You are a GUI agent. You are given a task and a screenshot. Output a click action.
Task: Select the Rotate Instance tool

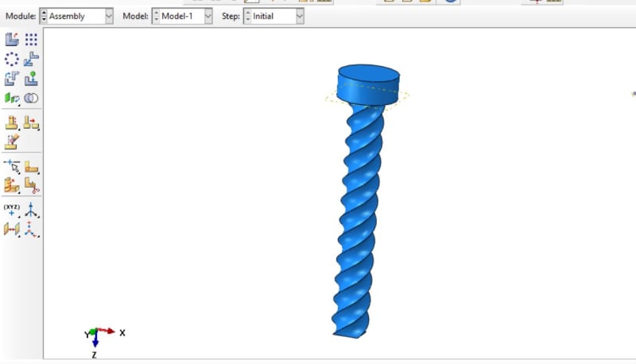pos(12,79)
